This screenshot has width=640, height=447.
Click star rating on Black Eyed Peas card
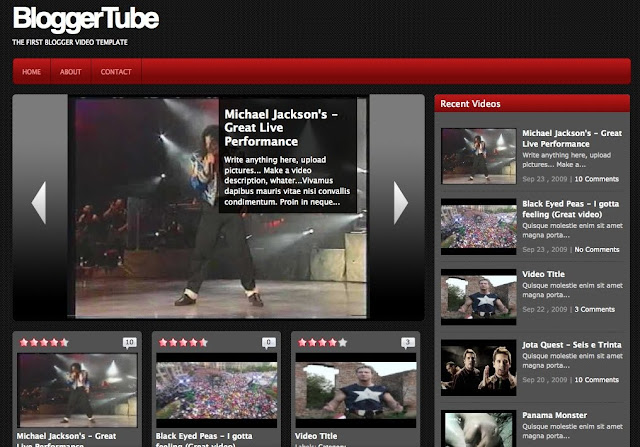tap(183, 342)
